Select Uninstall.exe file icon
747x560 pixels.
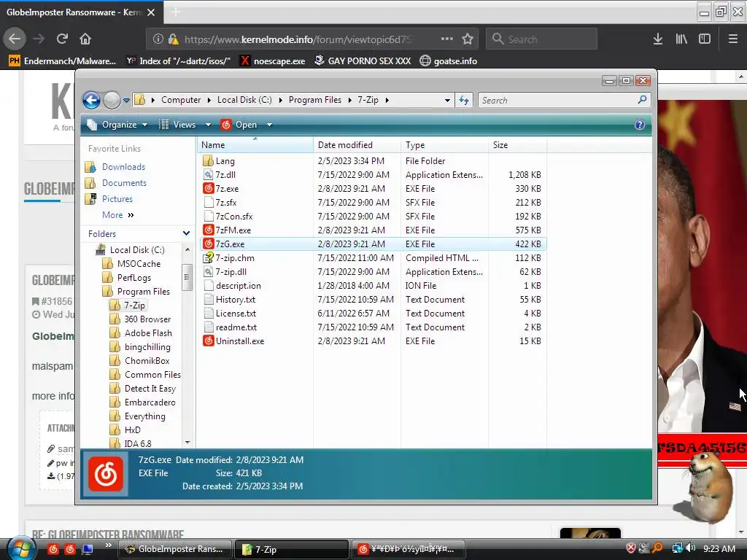tap(208, 341)
